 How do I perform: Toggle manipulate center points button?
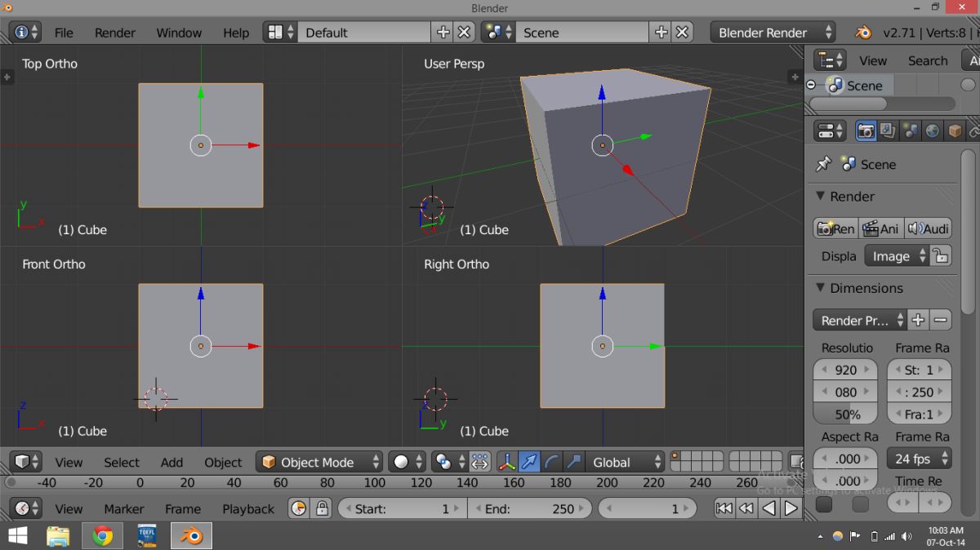tap(480, 462)
